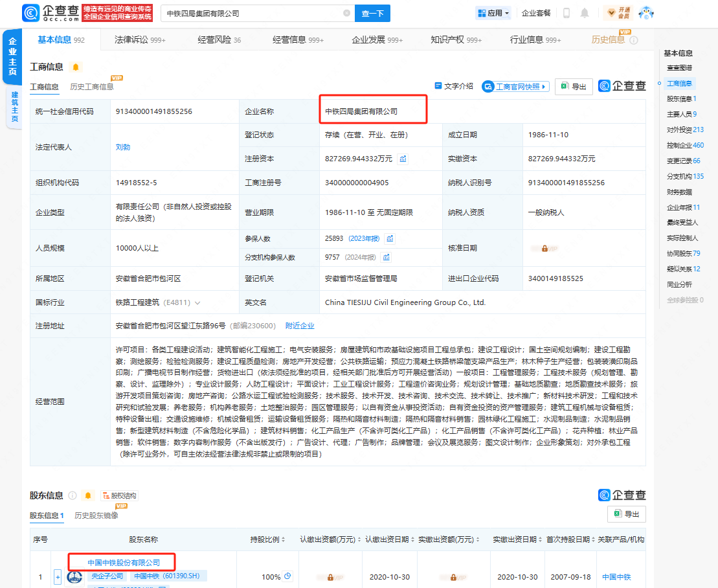Image resolution: width=718 pixels, height=588 pixels.
Task: Expand 国标行业 chevron next to E4811
Action: (197, 302)
